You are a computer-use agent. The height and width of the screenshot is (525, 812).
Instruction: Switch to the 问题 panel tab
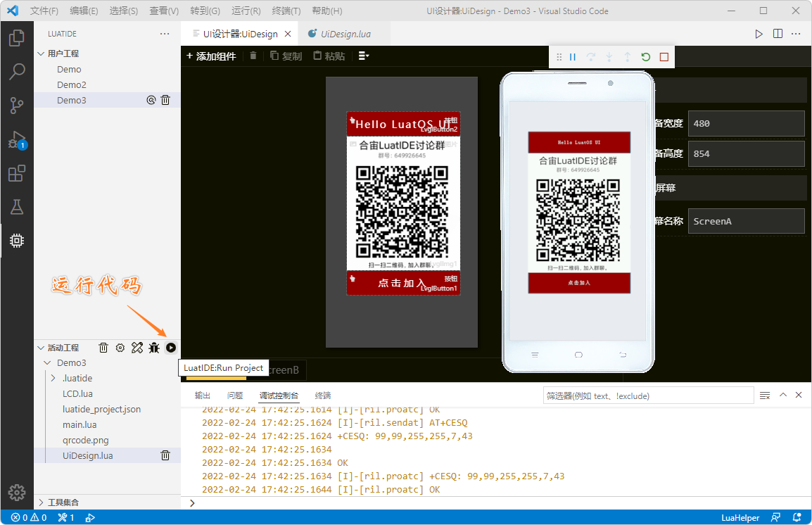coord(234,396)
